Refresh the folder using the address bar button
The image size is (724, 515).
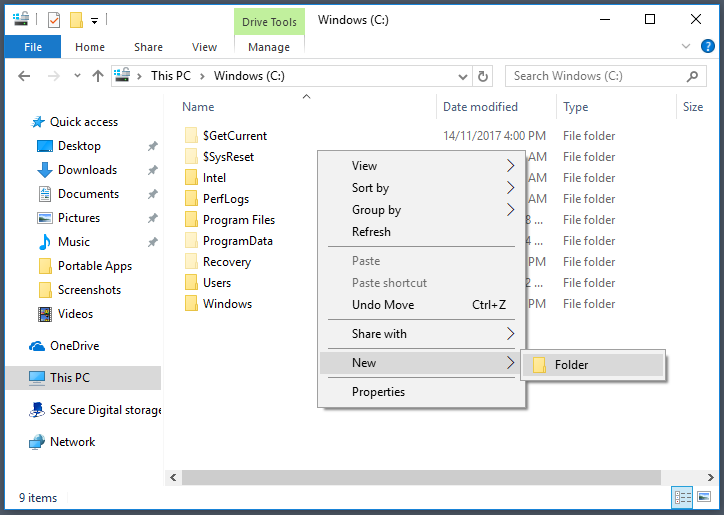483,76
